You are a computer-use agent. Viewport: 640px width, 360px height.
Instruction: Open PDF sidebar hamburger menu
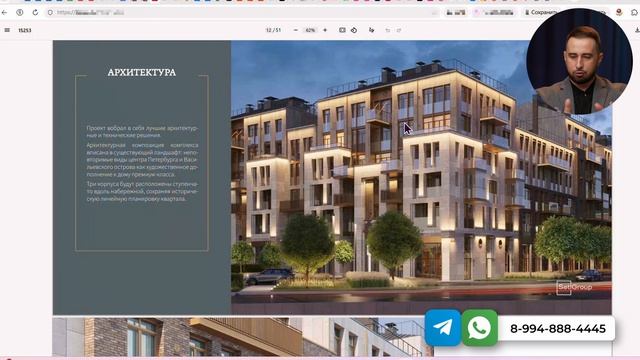7,30
